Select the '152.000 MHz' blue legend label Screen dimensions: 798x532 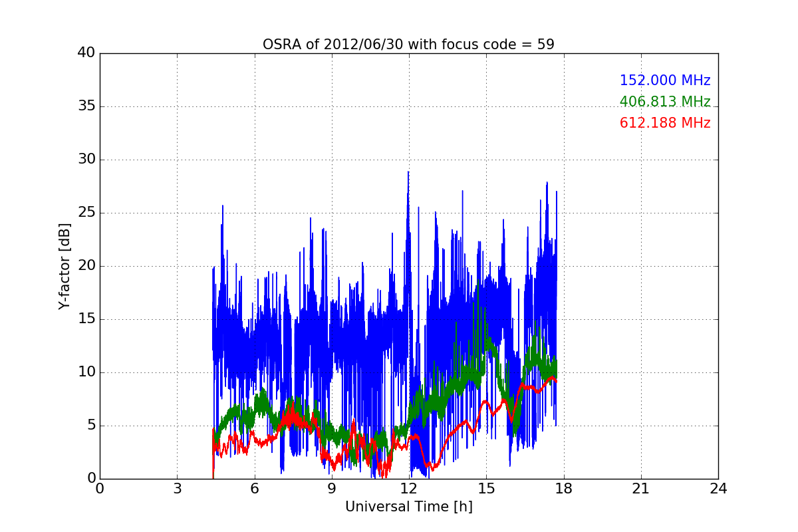(665, 80)
